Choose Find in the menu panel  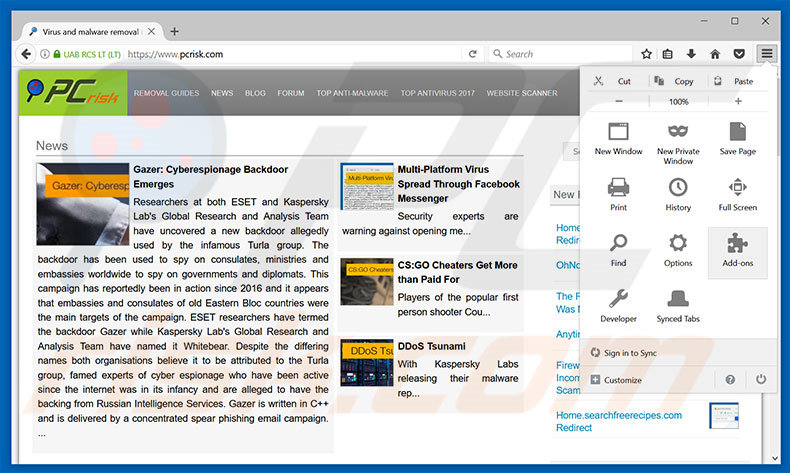click(x=618, y=250)
